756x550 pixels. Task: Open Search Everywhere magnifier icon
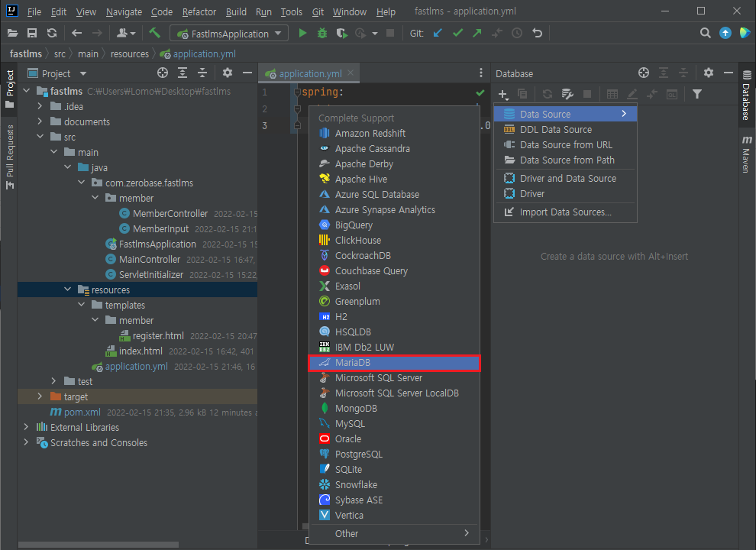point(705,34)
